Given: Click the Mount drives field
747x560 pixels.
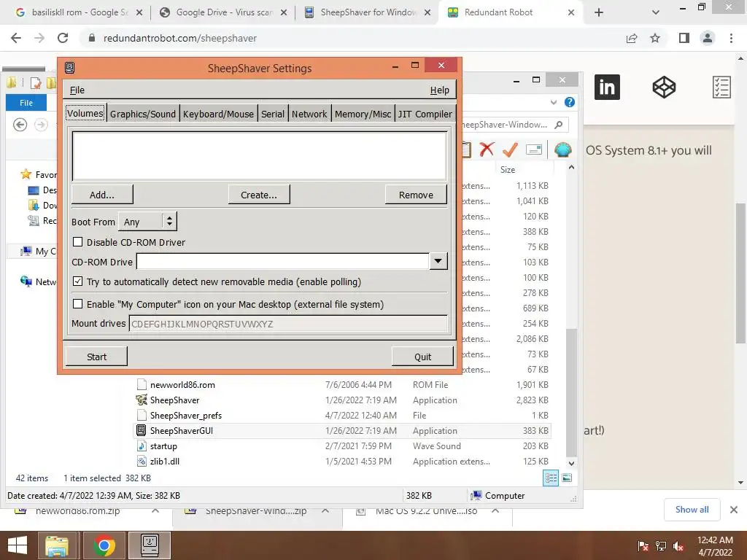Looking at the screenshot, I should [x=288, y=324].
